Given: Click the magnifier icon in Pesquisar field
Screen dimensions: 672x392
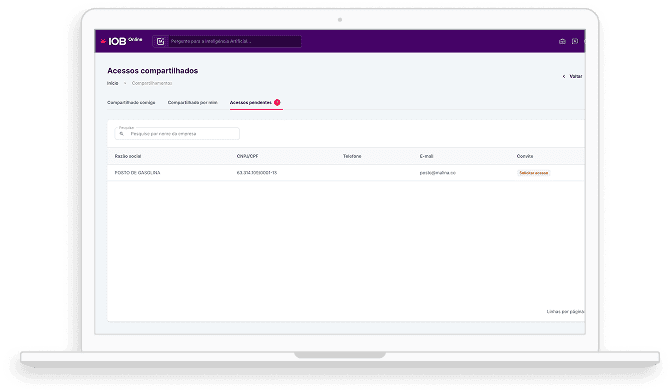Looking at the screenshot, I should [x=122, y=134].
